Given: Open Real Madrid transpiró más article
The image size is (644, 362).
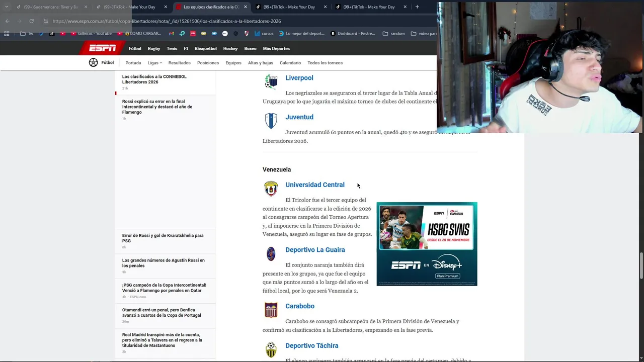Looking at the screenshot, I should coord(162,340).
